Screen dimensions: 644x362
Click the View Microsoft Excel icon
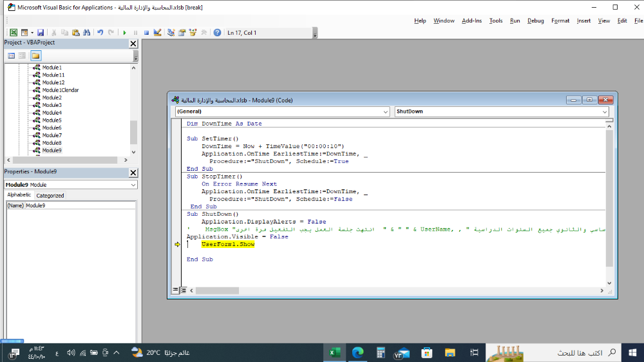point(14,32)
